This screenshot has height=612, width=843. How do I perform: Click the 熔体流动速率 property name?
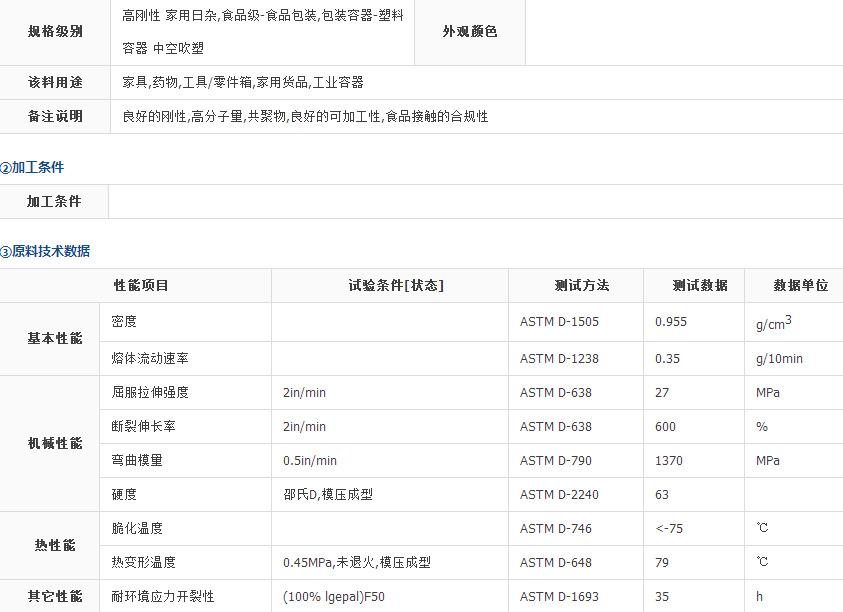tap(150, 358)
